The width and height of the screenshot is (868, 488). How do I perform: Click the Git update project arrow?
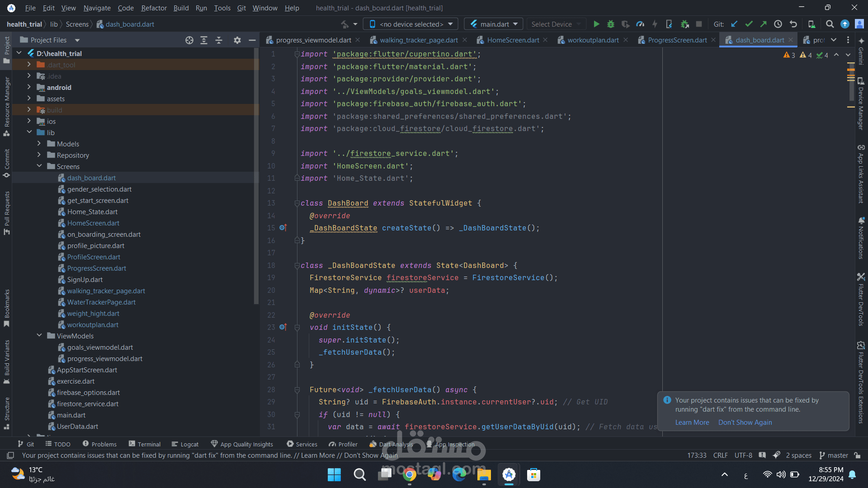(734, 24)
